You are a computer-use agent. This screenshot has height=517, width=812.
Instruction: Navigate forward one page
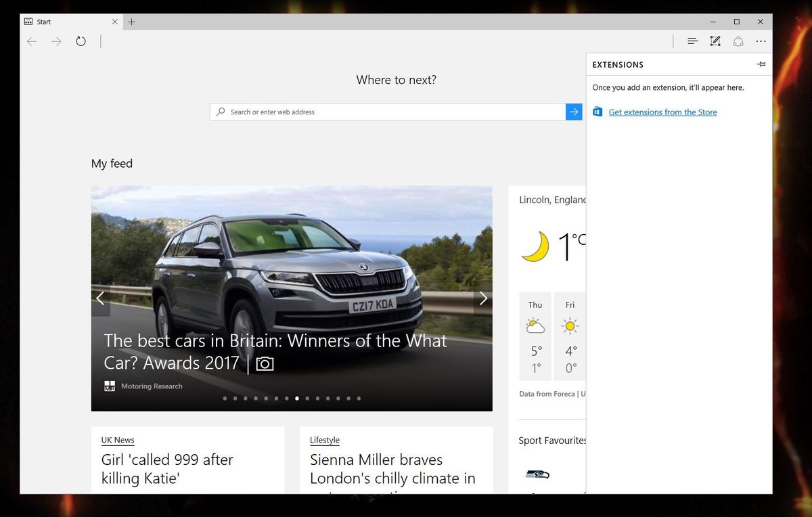56,41
